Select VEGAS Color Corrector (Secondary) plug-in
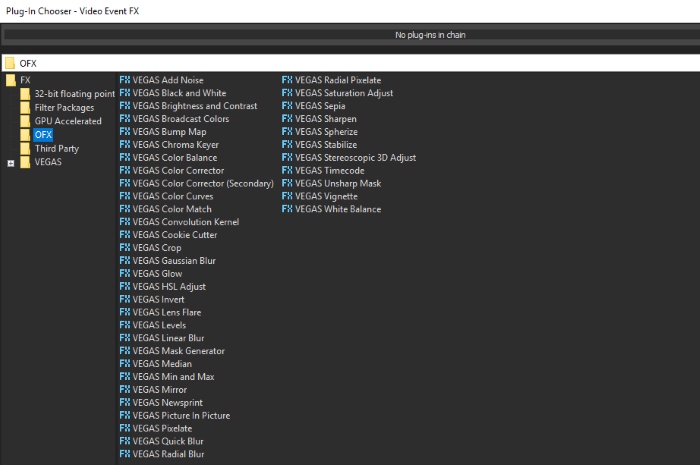700x465 pixels. coord(196,183)
